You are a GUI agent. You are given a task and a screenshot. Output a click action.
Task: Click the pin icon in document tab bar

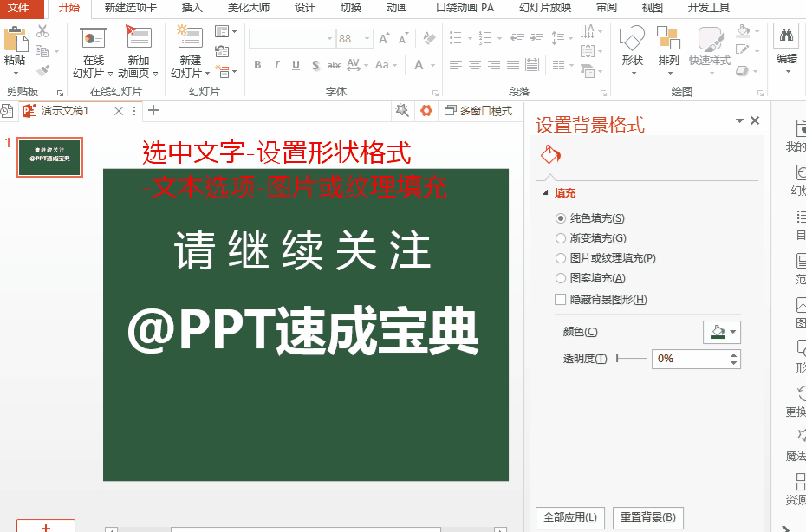pyautogui.click(x=402, y=111)
